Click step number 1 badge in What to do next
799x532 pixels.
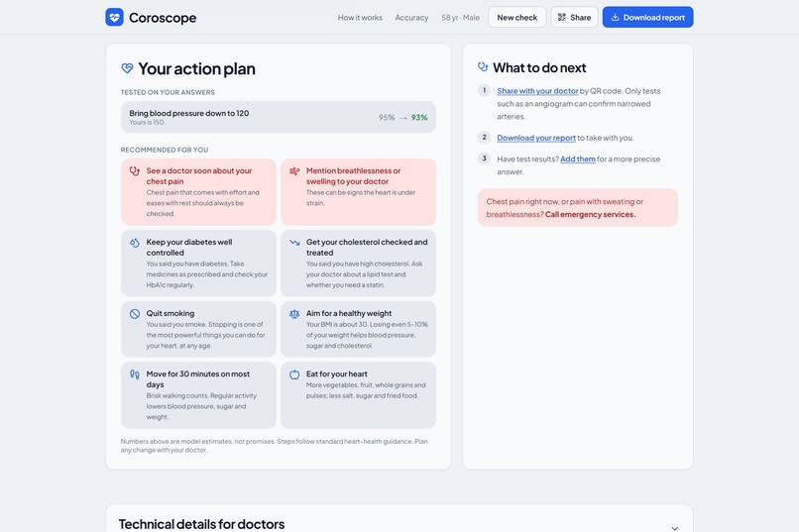click(x=484, y=90)
